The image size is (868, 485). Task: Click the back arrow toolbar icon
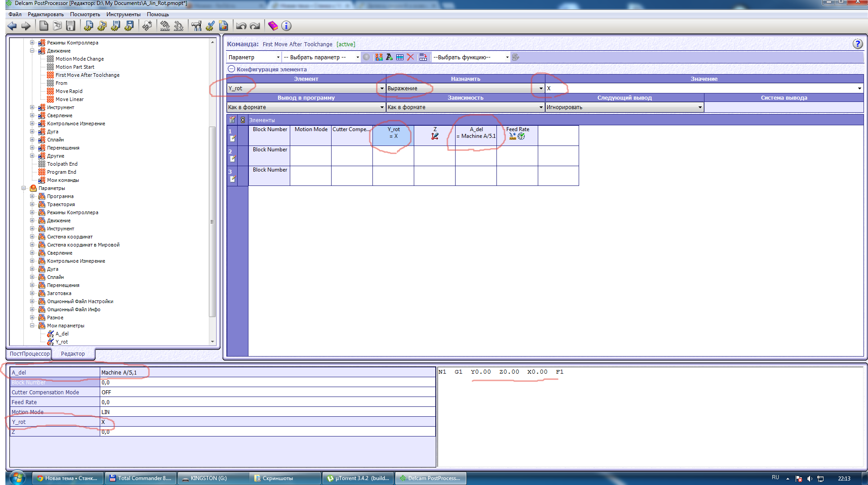pos(12,26)
